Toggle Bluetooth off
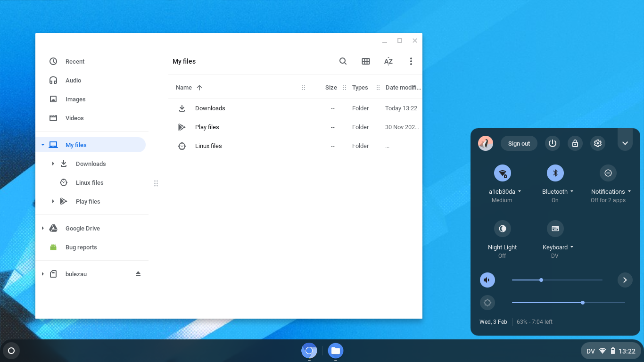The height and width of the screenshot is (362, 644). point(555,173)
